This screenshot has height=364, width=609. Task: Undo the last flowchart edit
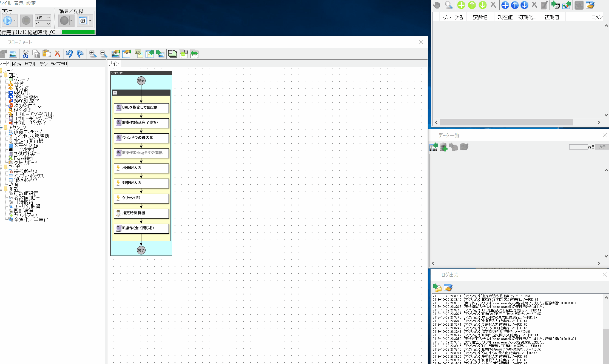tap(69, 54)
